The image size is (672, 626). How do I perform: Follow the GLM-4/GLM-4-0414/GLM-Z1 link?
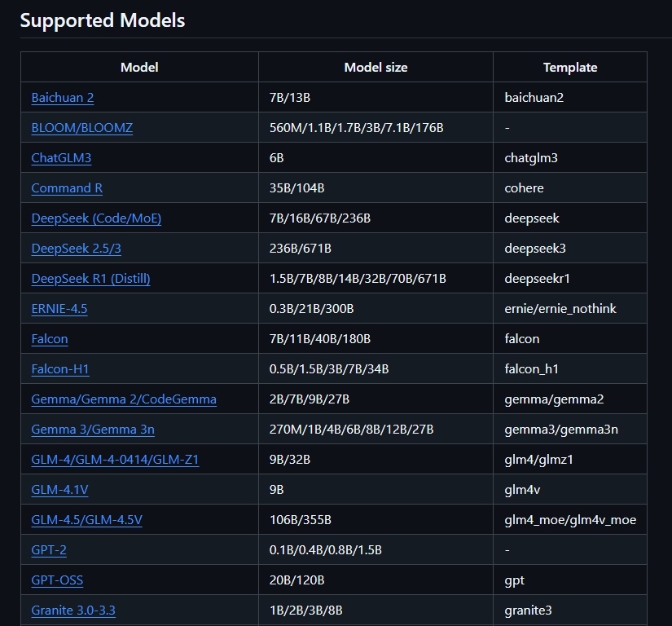pyautogui.click(x=116, y=460)
